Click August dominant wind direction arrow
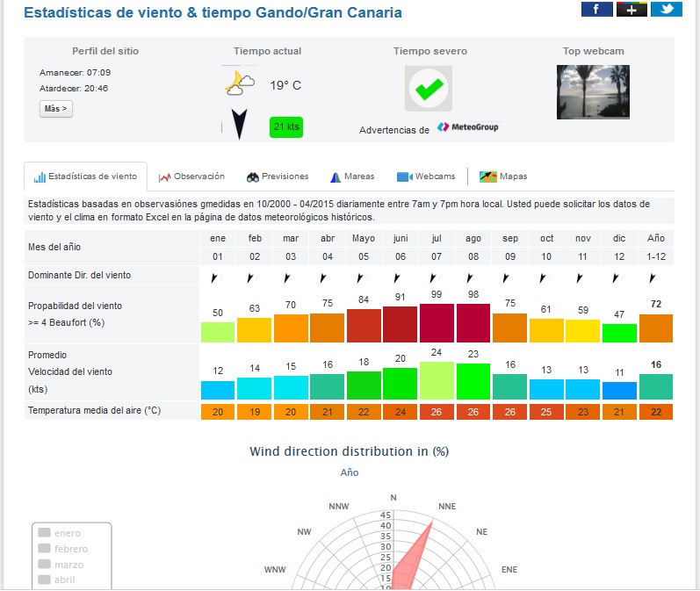 click(x=469, y=278)
